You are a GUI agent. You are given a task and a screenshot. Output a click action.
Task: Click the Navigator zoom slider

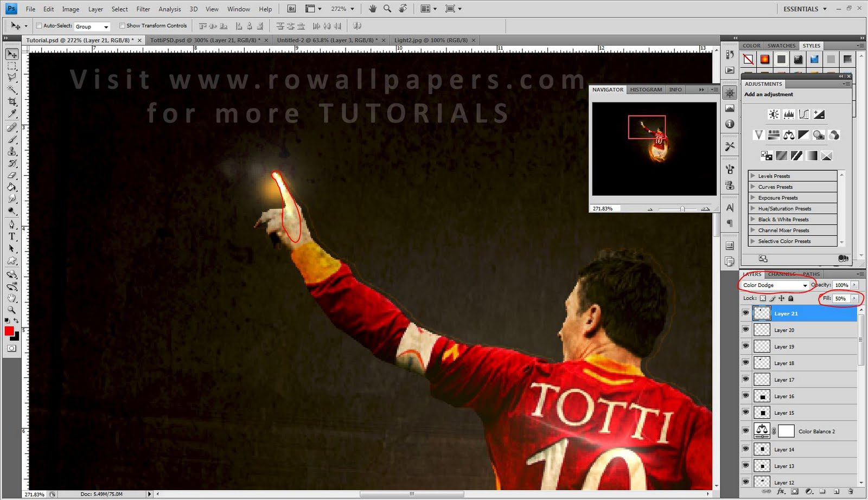(681, 209)
